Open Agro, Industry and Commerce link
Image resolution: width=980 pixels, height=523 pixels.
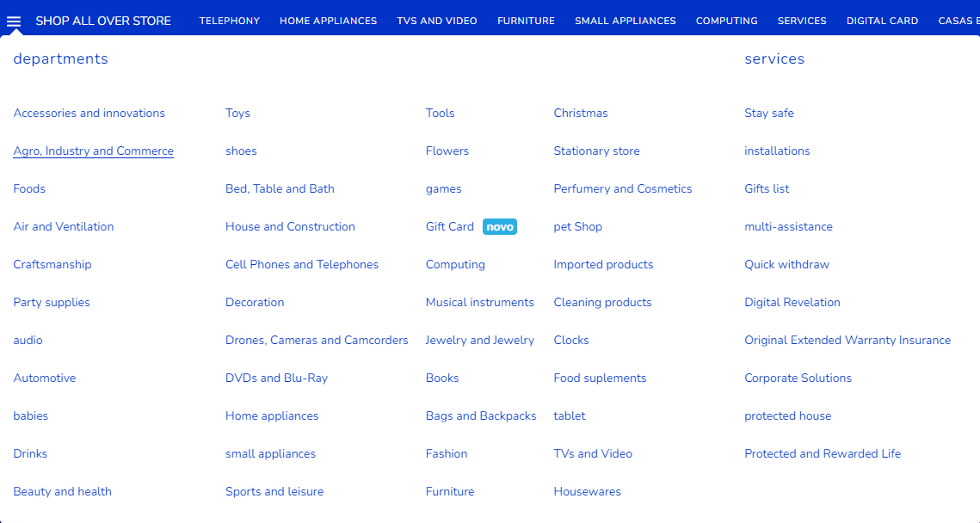(93, 151)
